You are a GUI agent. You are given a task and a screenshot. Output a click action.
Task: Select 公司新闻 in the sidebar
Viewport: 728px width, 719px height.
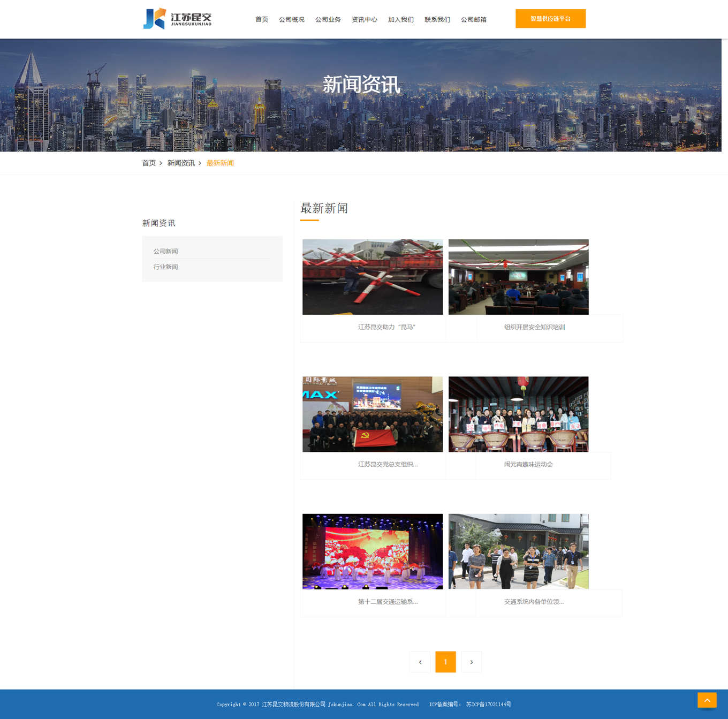[x=165, y=251]
